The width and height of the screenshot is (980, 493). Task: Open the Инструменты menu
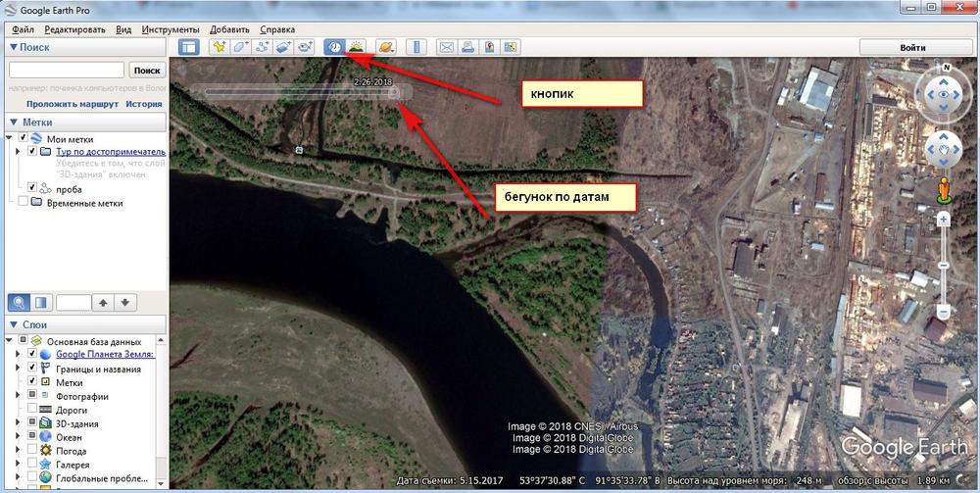pyautogui.click(x=171, y=30)
